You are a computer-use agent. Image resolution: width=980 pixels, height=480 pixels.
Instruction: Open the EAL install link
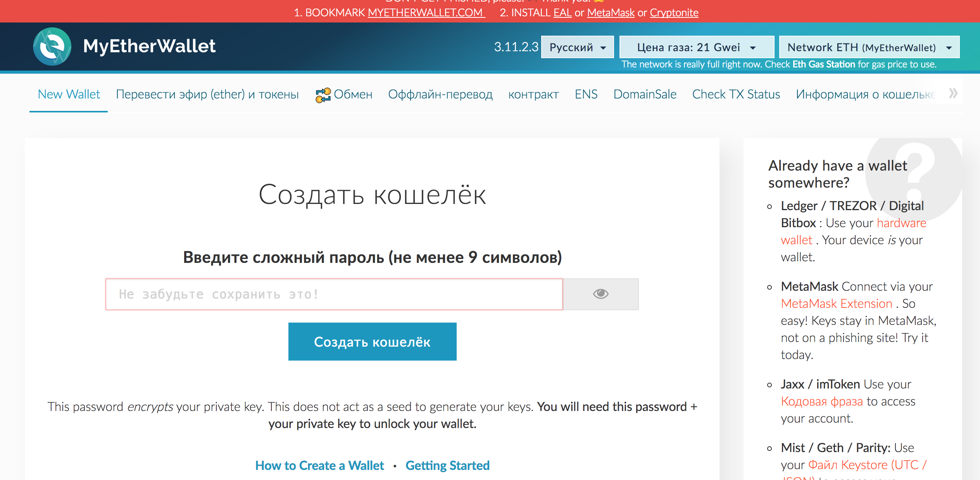(562, 12)
